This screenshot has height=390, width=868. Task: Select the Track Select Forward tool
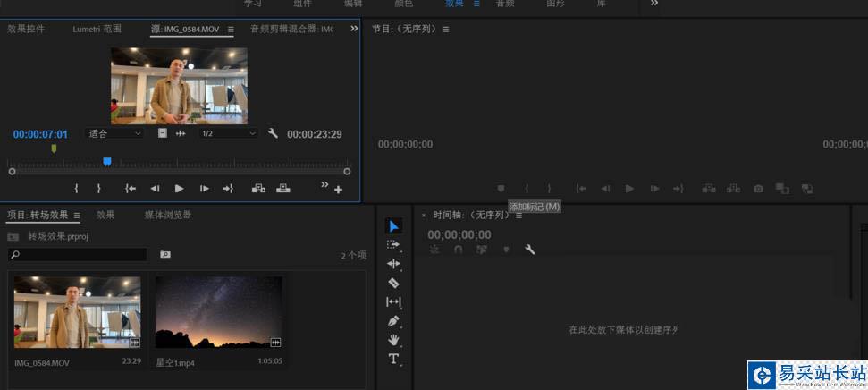pyautogui.click(x=393, y=243)
